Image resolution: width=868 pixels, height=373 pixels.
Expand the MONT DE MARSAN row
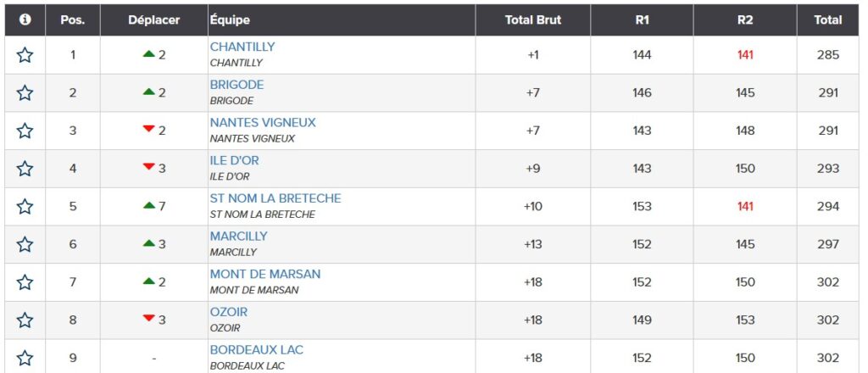tap(265, 275)
